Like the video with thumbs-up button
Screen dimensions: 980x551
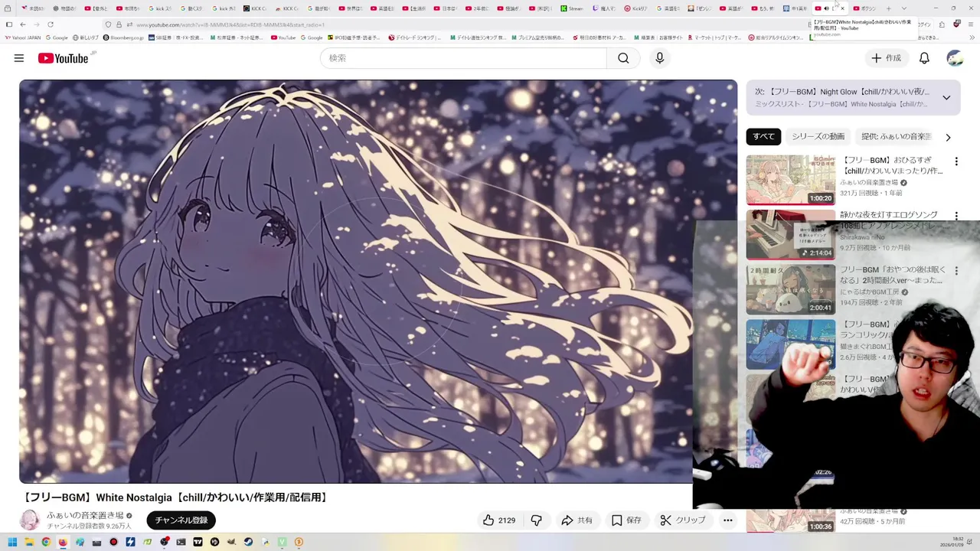pos(498,520)
